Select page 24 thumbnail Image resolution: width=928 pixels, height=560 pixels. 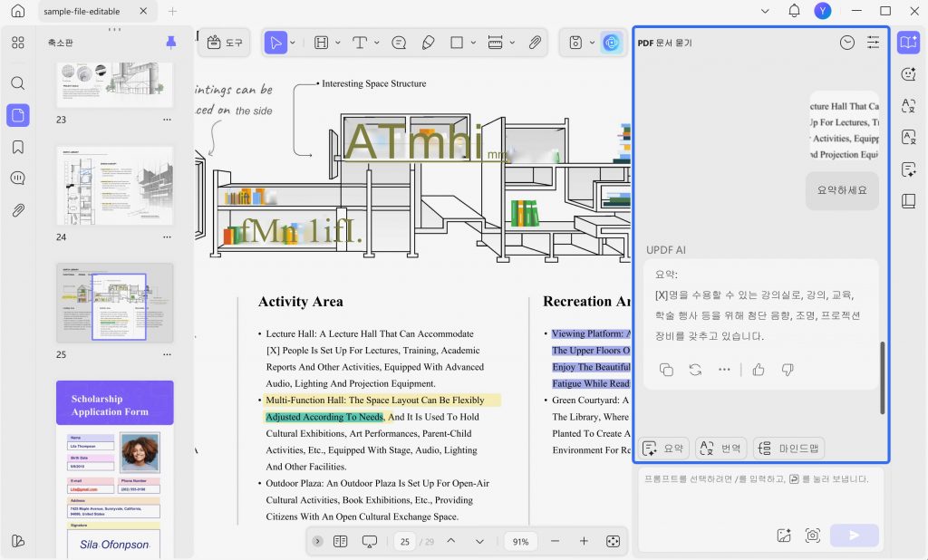click(x=115, y=186)
